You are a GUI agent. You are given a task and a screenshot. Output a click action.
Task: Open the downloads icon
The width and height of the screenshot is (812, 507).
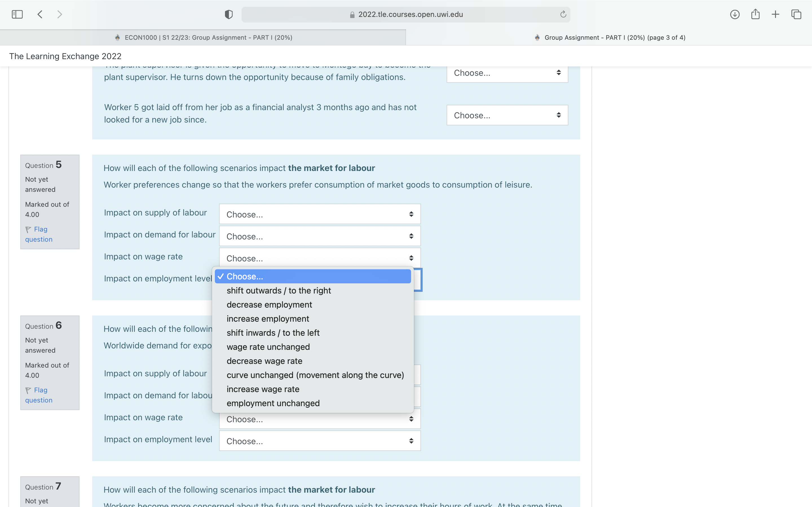tap(734, 14)
